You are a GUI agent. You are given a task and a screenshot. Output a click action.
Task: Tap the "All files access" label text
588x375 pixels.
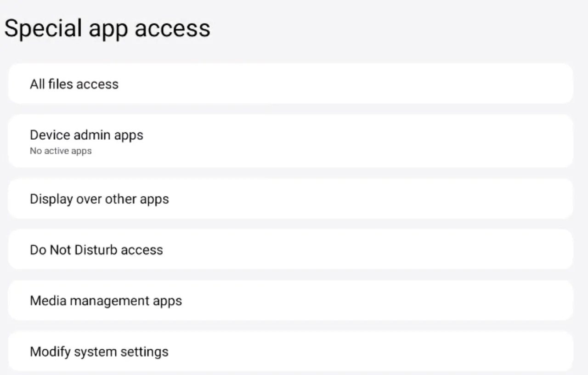pos(74,84)
